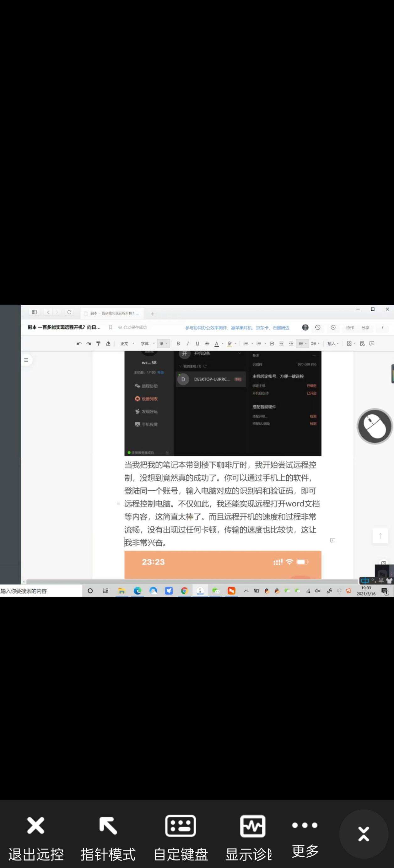394x868 pixels.
Task: Decrease paragraph indent
Action: tap(291, 344)
